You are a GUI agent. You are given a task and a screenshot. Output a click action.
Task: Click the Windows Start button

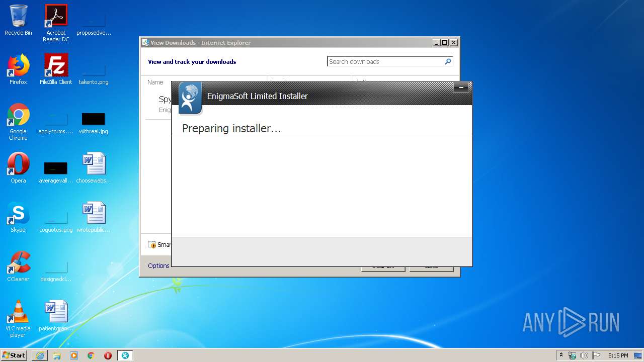[14, 355]
